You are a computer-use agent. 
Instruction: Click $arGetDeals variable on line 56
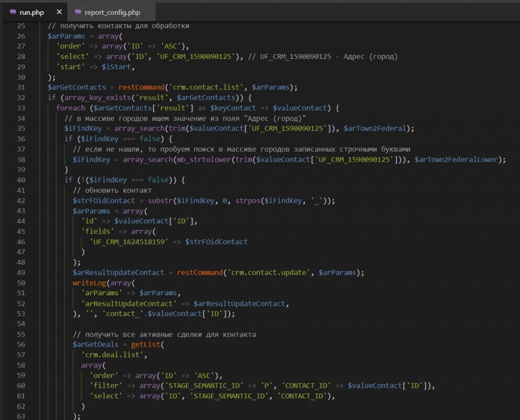click(95, 344)
